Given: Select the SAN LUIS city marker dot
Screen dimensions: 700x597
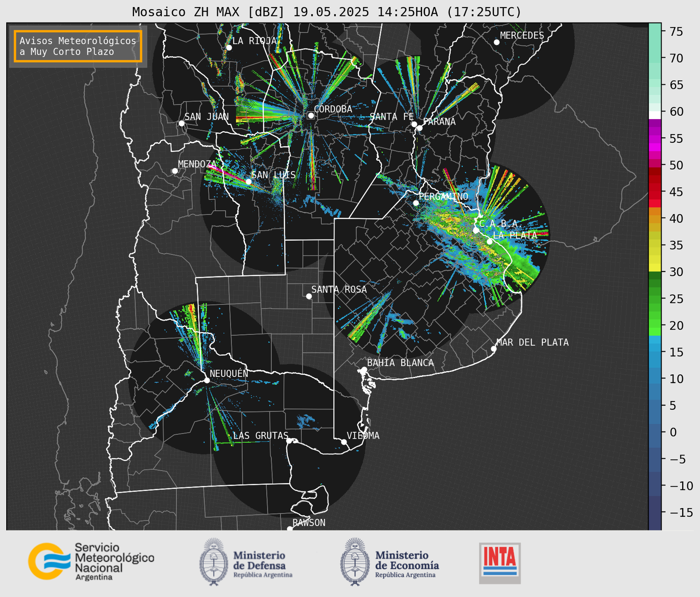Looking at the screenshot, I should [248, 182].
